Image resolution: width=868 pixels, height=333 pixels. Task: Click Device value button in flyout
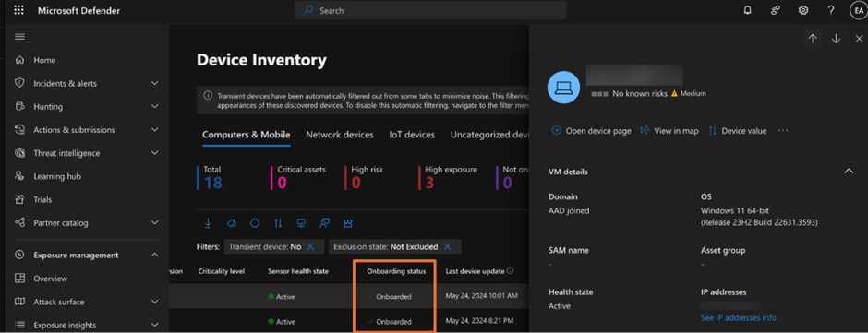[738, 131]
